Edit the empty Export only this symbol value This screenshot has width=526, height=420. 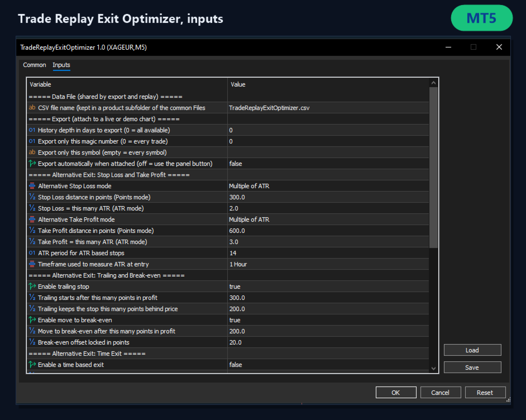tap(328, 152)
